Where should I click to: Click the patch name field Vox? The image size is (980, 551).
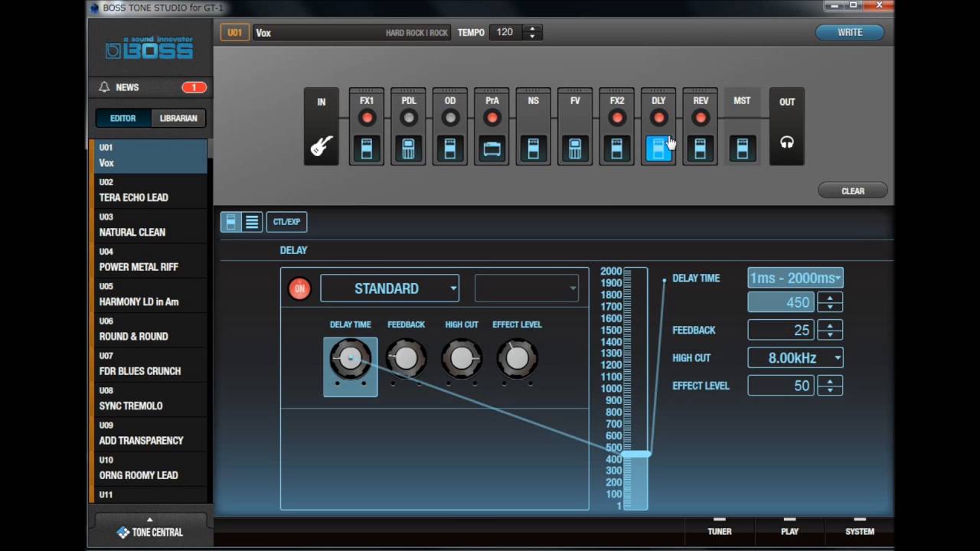pyautogui.click(x=352, y=33)
